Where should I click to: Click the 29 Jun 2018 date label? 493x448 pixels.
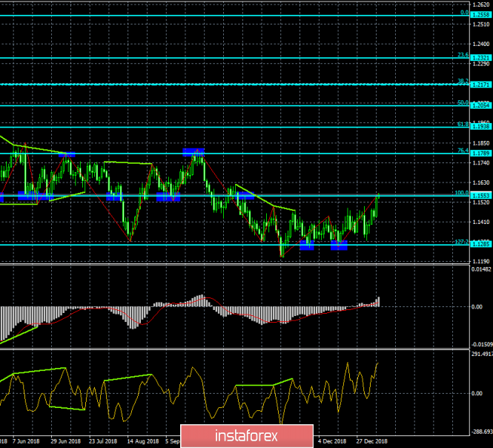[x=64, y=440]
